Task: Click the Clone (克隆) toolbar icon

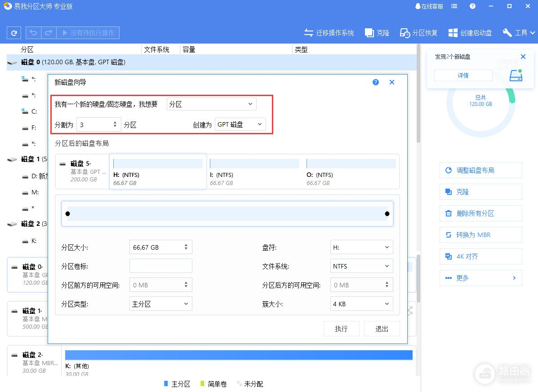Action: 377,33
